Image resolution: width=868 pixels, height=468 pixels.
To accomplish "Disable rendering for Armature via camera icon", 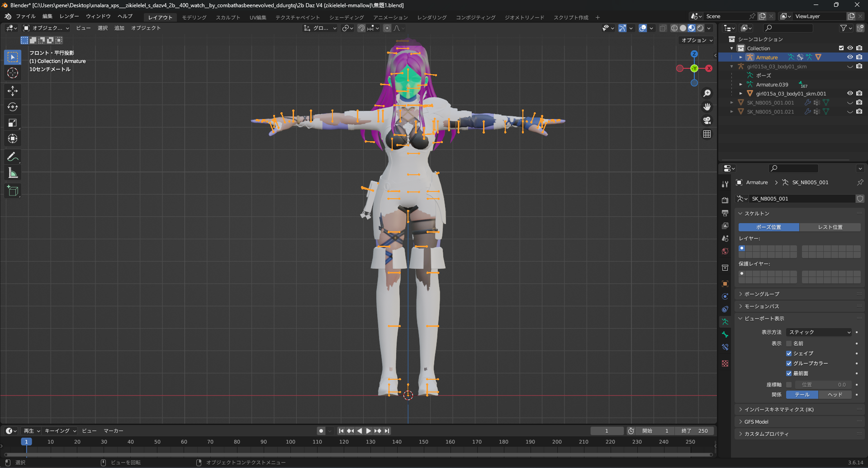I will tap(859, 57).
